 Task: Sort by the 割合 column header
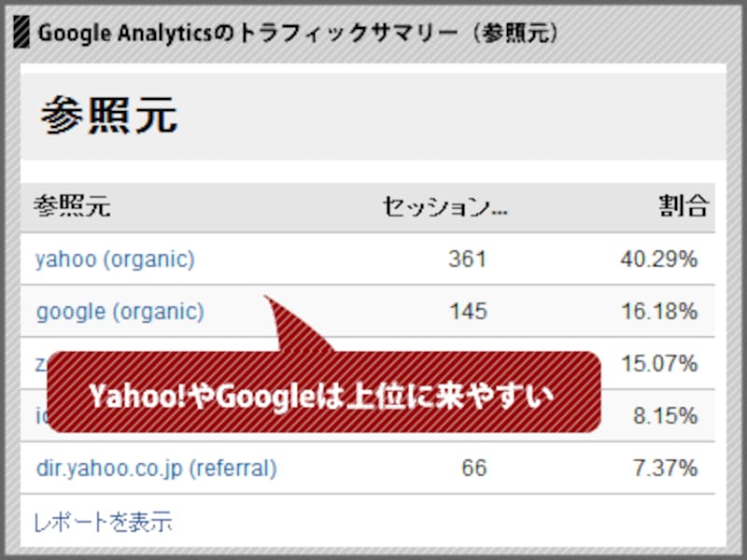[682, 206]
